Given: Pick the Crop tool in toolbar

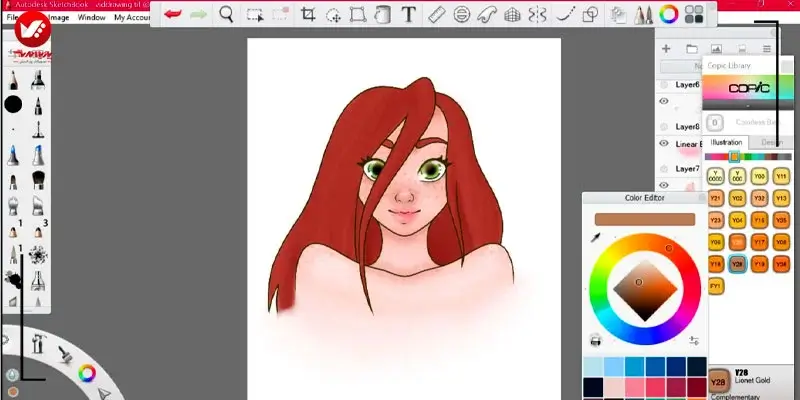Looking at the screenshot, I should tap(308, 14).
